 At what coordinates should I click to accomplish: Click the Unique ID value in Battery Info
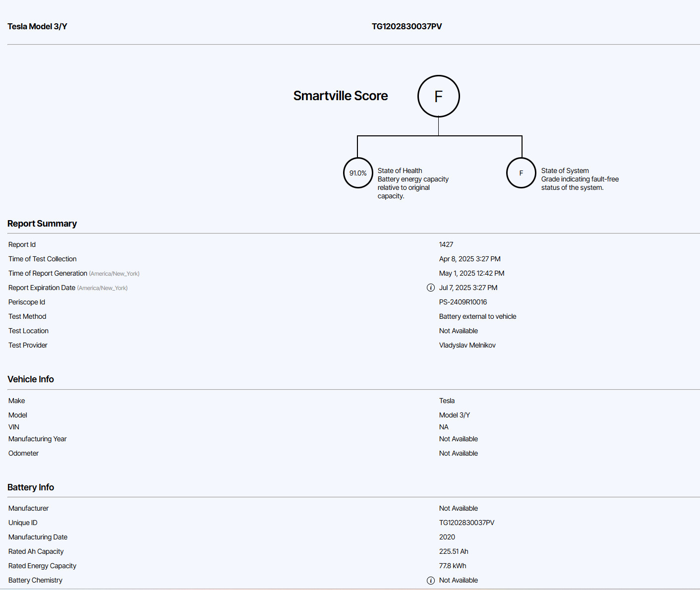tap(467, 523)
